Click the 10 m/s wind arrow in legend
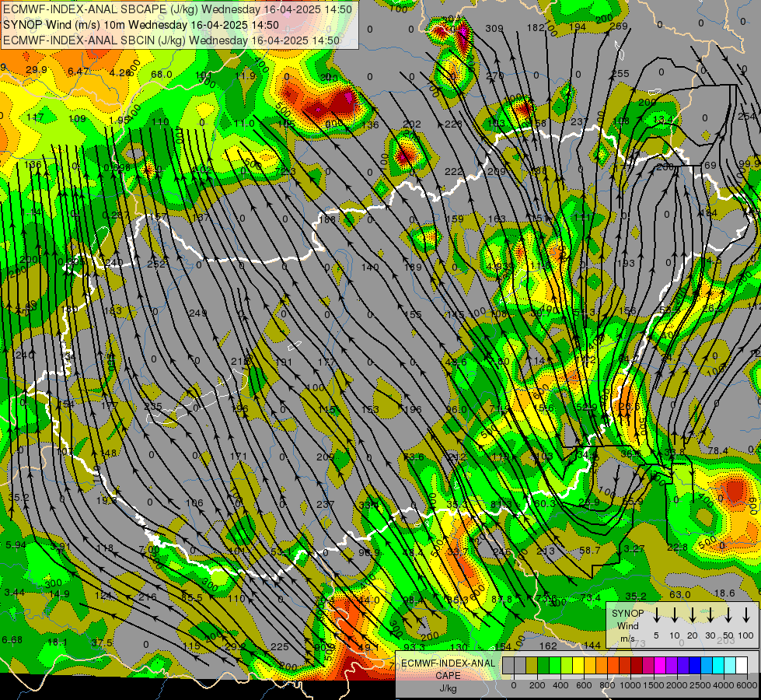Viewport: 761px width, 700px height. (x=675, y=615)
